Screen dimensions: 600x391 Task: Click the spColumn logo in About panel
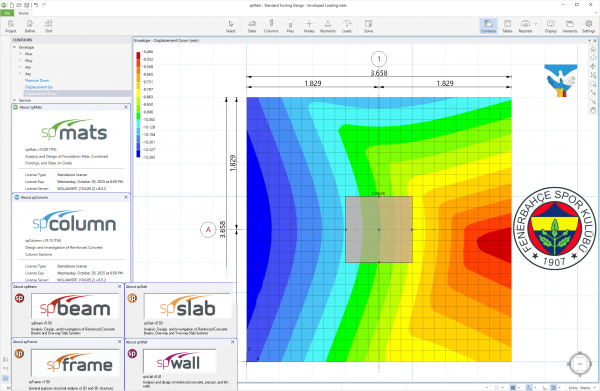point(74,221)
